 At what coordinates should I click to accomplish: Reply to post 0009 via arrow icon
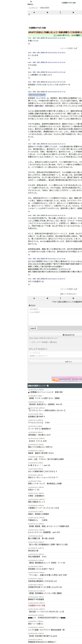(x=29, y=275)
